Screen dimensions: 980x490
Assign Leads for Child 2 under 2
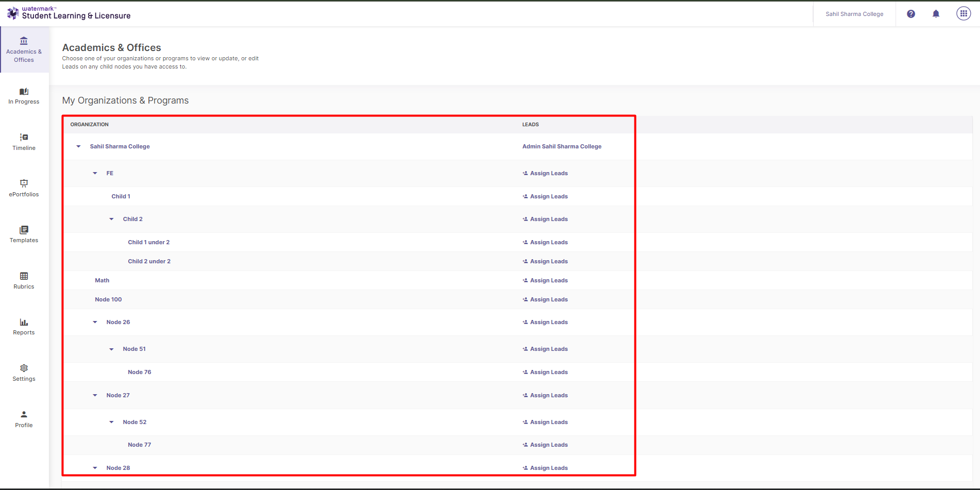click(x=545, y=261)
